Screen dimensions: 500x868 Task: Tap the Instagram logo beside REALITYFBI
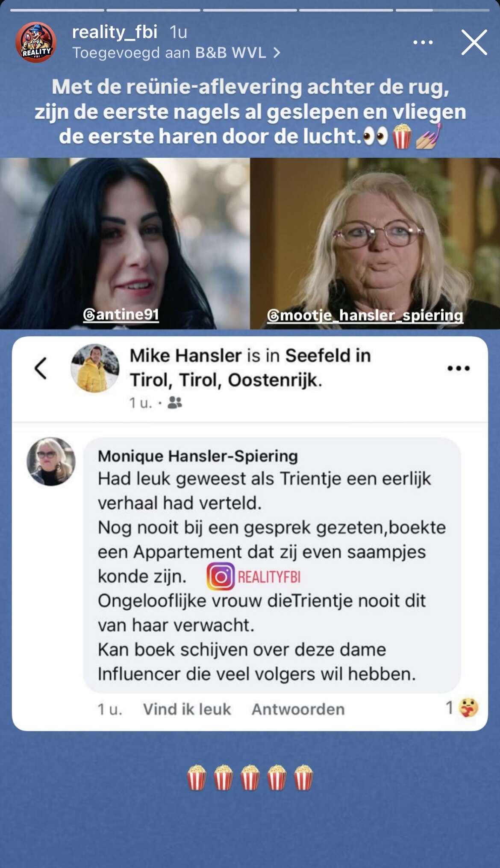coord(221,577)
